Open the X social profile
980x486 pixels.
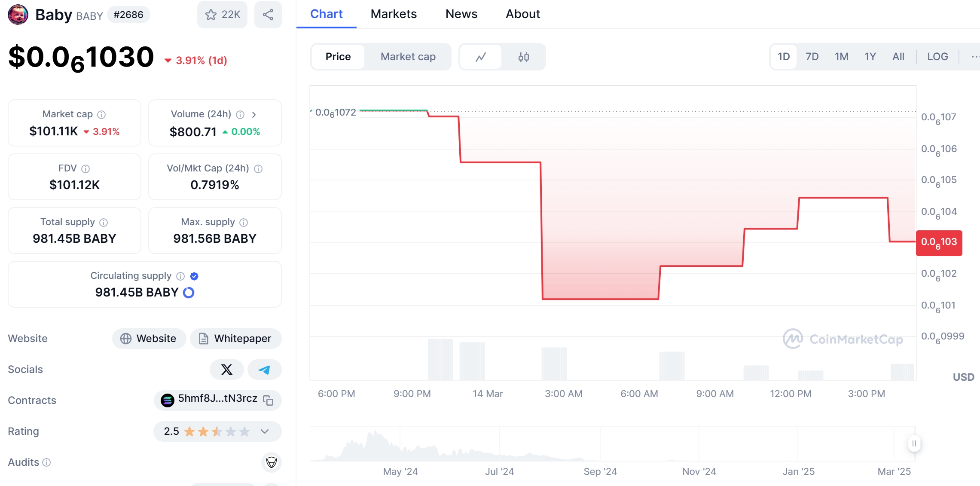[x=226, y=370]
